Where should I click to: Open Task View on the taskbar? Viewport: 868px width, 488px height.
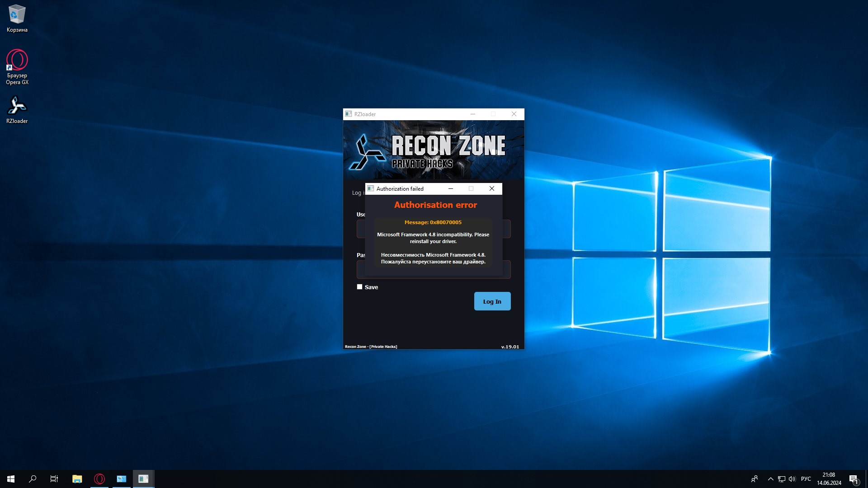pyautogui.click(x=54, y=479)
